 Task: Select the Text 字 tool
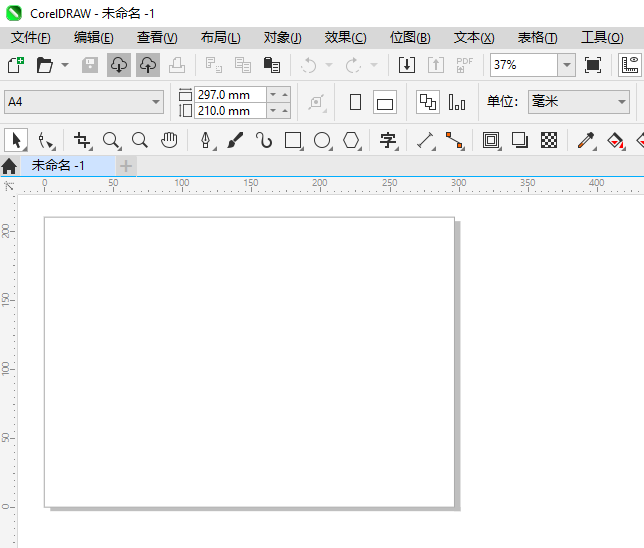(388, 140)
